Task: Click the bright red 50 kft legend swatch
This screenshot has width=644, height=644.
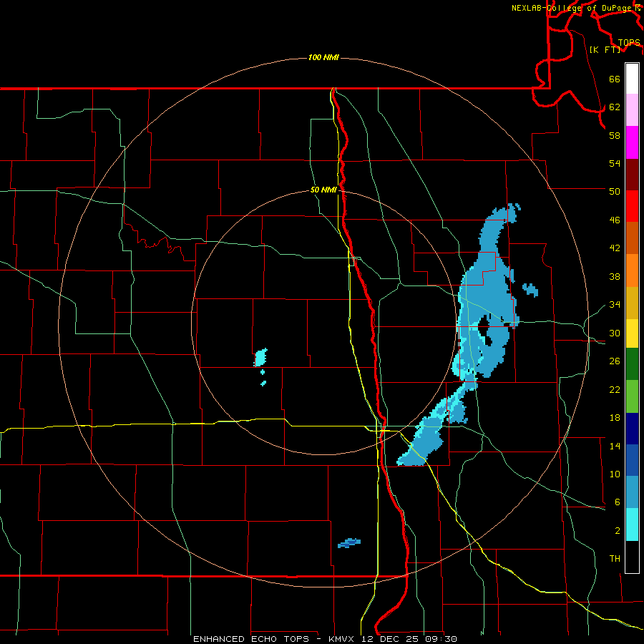Action: click(632, 206)
